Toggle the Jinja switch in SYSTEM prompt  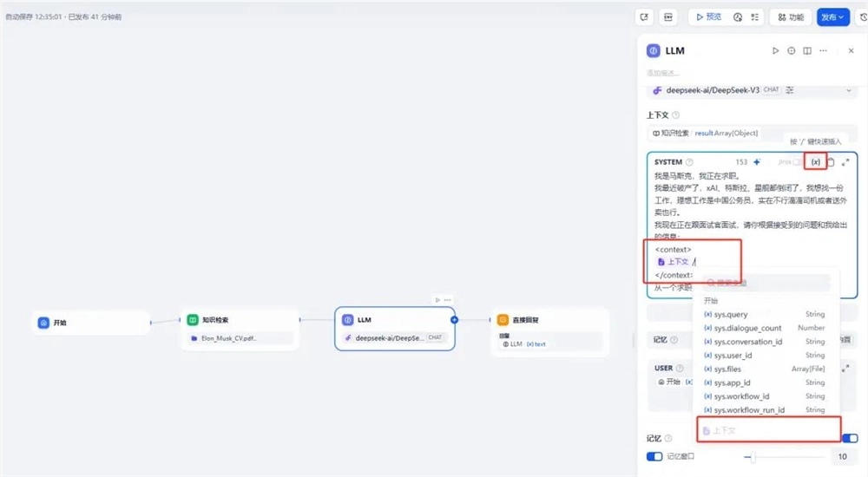797,162
